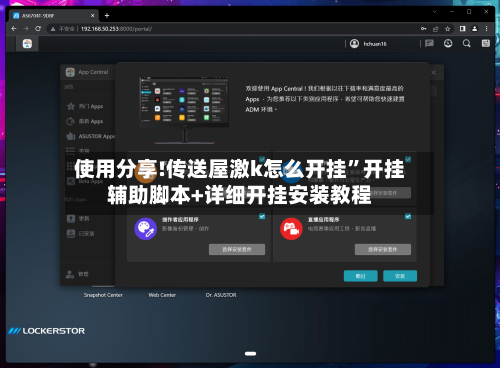Viewport: 500px width, 368px height.
Task: Select the 更新 updates entry in sidebar
Action: [78, 219]
